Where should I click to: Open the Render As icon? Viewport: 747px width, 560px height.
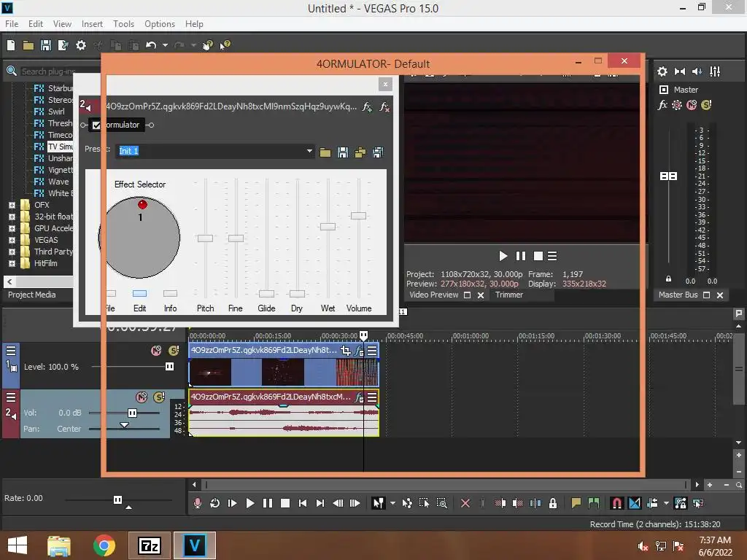coord(63,45)
